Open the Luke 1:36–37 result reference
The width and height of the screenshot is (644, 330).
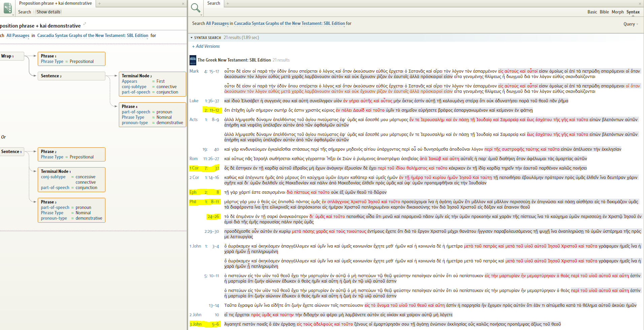(204, 101)
